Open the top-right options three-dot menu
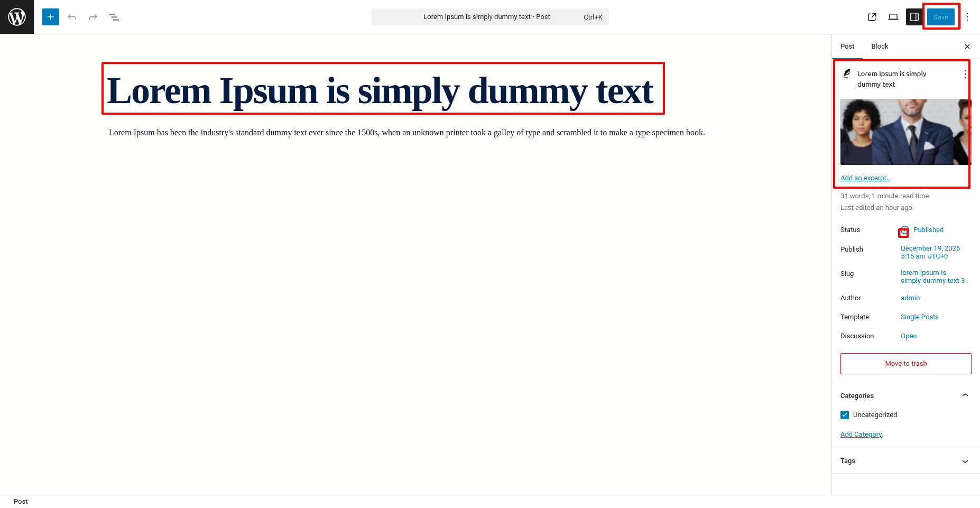Image resolution: width=980 pixels, height=508 pixels. (967, 17)
